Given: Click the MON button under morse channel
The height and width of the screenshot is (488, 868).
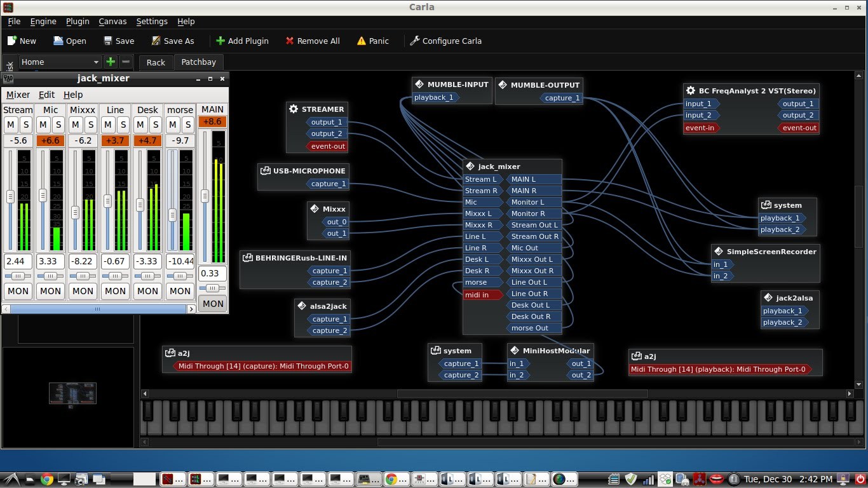Looking at the screenshot, I should [180, 291].
